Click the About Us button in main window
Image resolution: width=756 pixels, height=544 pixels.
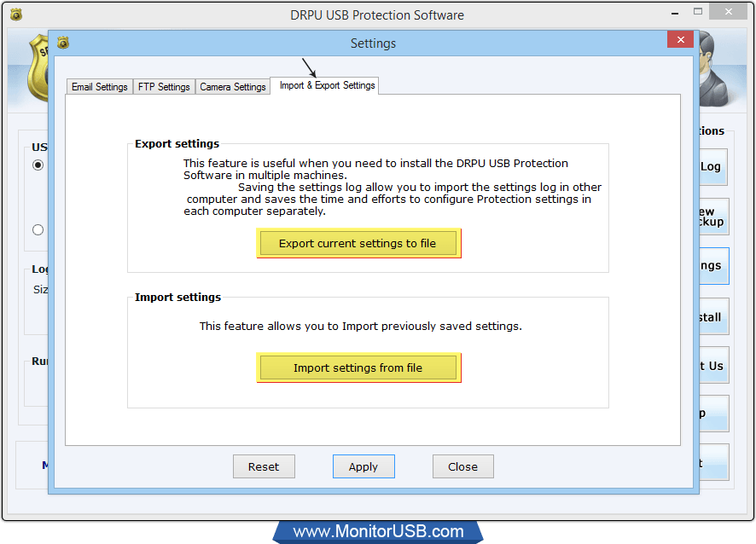pos(713,365)
